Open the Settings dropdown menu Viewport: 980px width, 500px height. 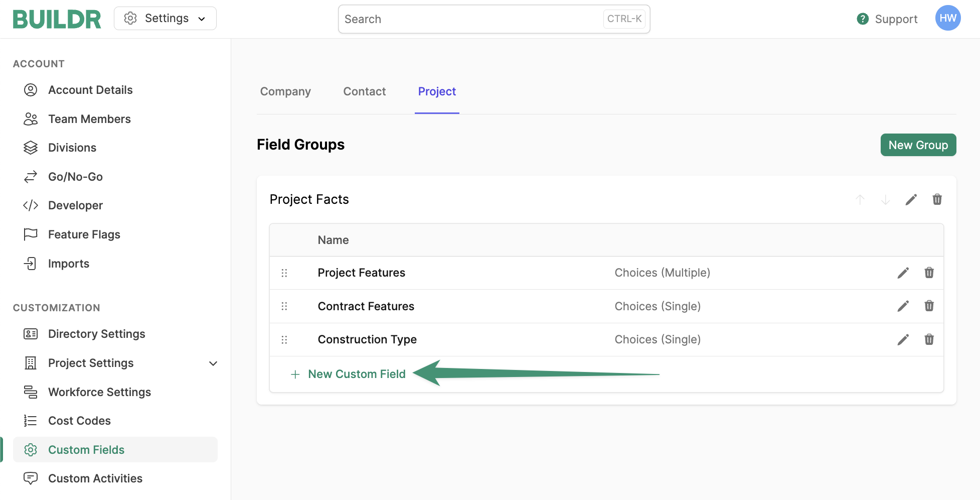point(165,19)
